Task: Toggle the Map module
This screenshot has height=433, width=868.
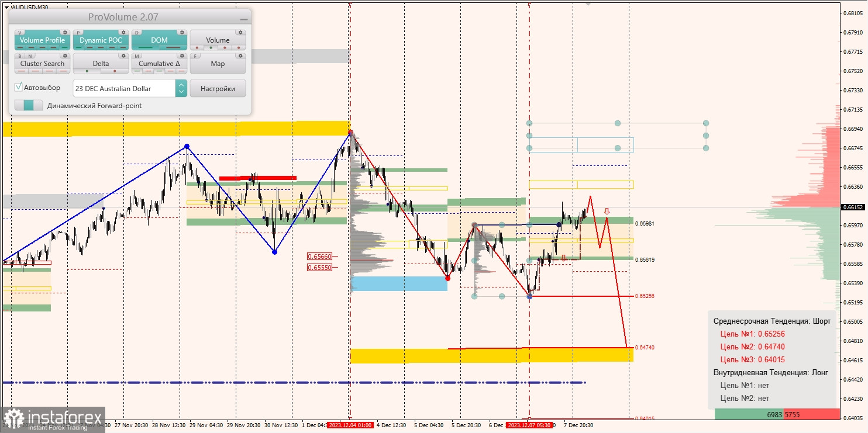Action: [x=218, y=64]
